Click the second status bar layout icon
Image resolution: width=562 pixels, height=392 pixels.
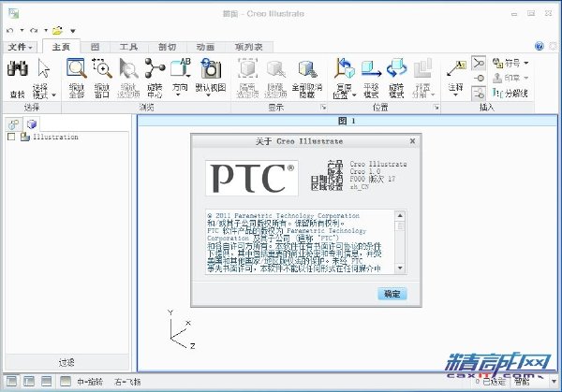(29, 382)
